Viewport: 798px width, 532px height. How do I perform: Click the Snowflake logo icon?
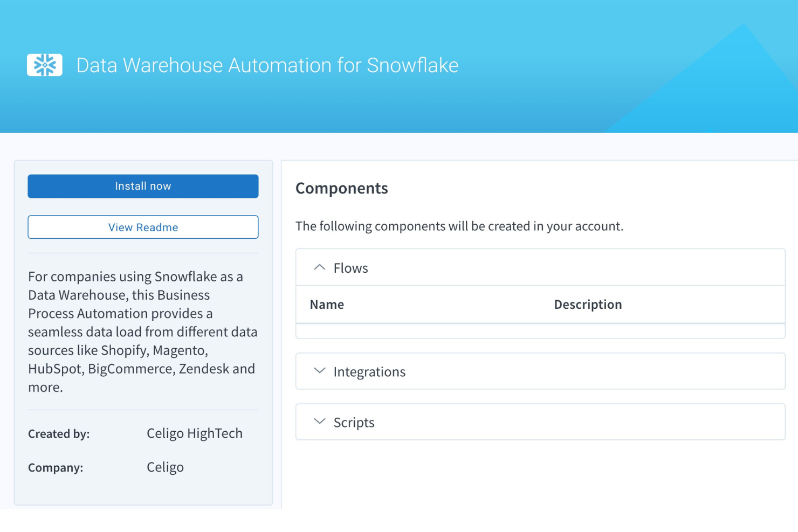tap(45, 65)
